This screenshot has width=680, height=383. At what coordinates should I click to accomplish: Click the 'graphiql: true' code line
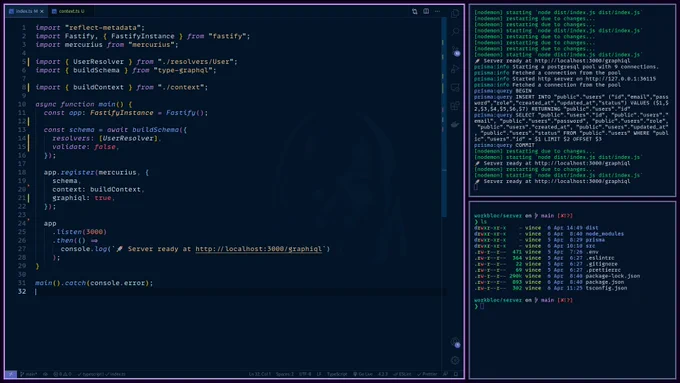point(83,198)
